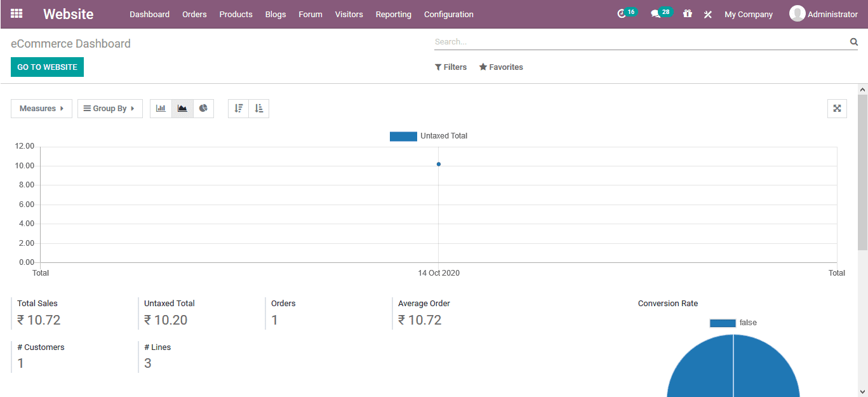Open the Filters dropdown

[450, 67]
